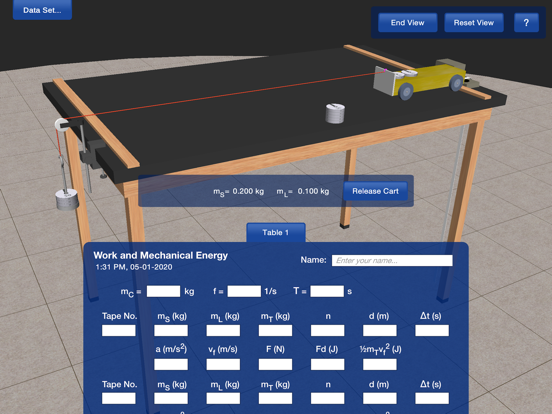Screen dimensions: 552x414
Task: Click the hanging mass below the pulley
Action: point(67,199)
